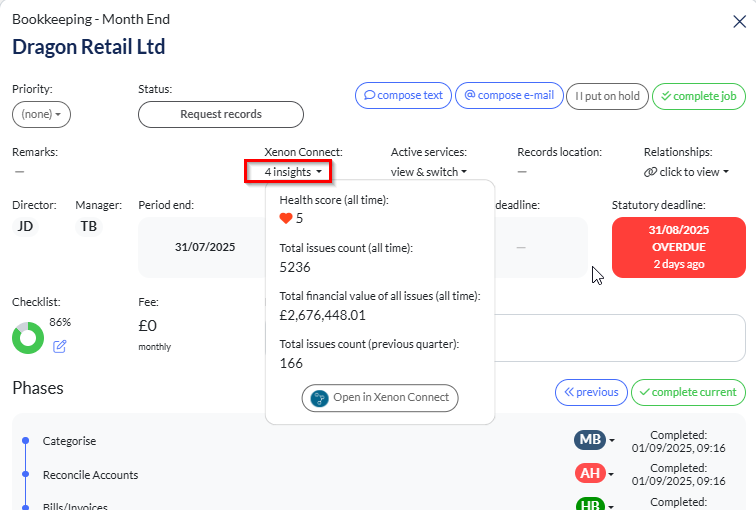This screenshot has height=510, width=756.
Task: Click the AH assignee badge on Reconcile Accounts
Action: click(589, 474)
